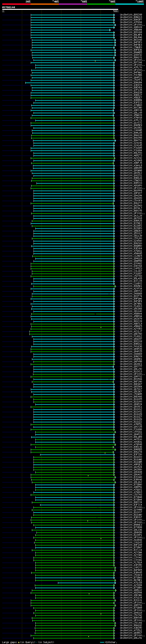Select hit label UniRef100_C5WUE0
This screenshot has width=146, height=644.
pyautogui.click(x=131, y=48)
